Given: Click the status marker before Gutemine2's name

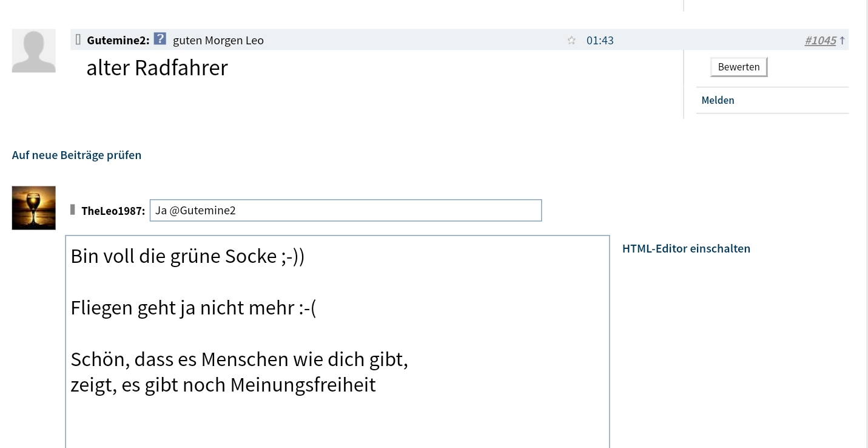Looking at the screenshot, I should tap(78, 40).
